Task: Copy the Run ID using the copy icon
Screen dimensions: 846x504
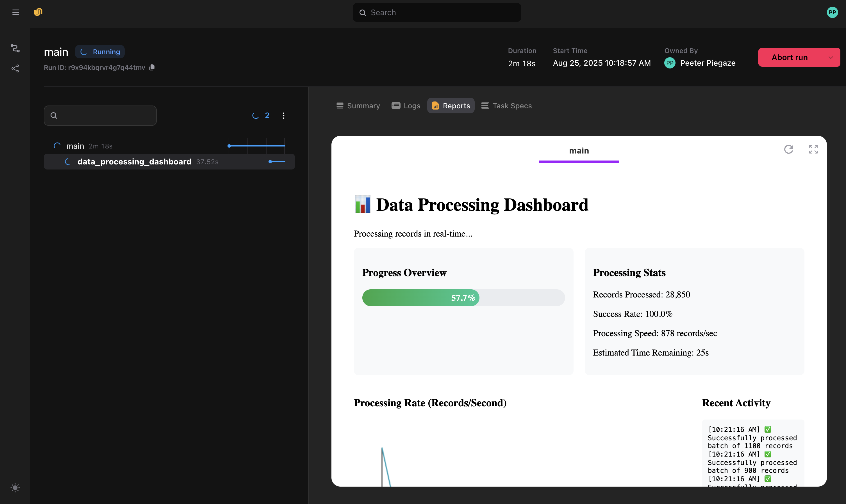Action: pyautogui.click(x=152, y=67)
